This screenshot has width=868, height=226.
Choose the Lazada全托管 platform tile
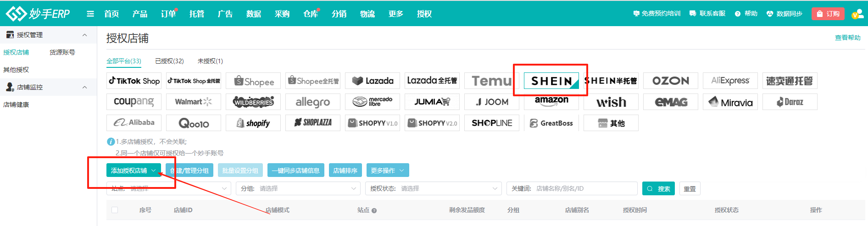pyautogui.click(x=432, y=81)
